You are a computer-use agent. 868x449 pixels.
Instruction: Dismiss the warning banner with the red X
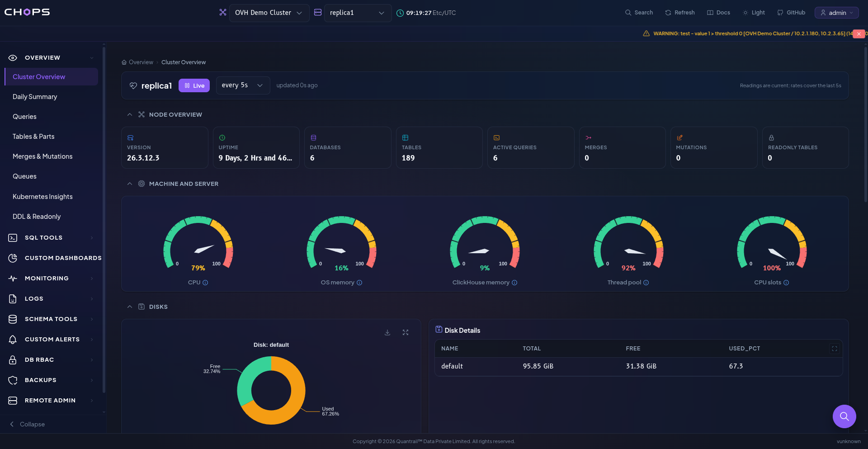tap(859, 34)
